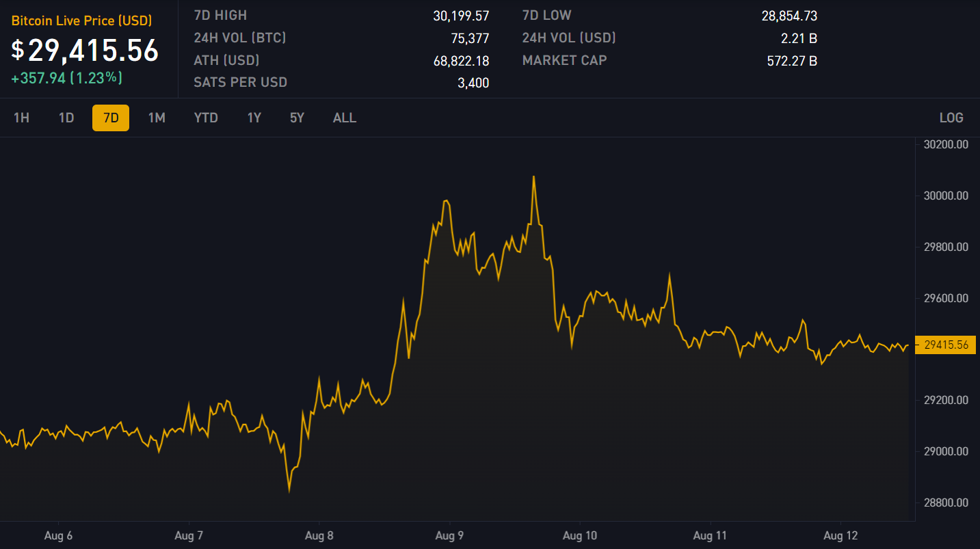Click the 30000.00 price axis label
Image resolution: width=980 pixels, height=549 pixels.
(946, 196)
